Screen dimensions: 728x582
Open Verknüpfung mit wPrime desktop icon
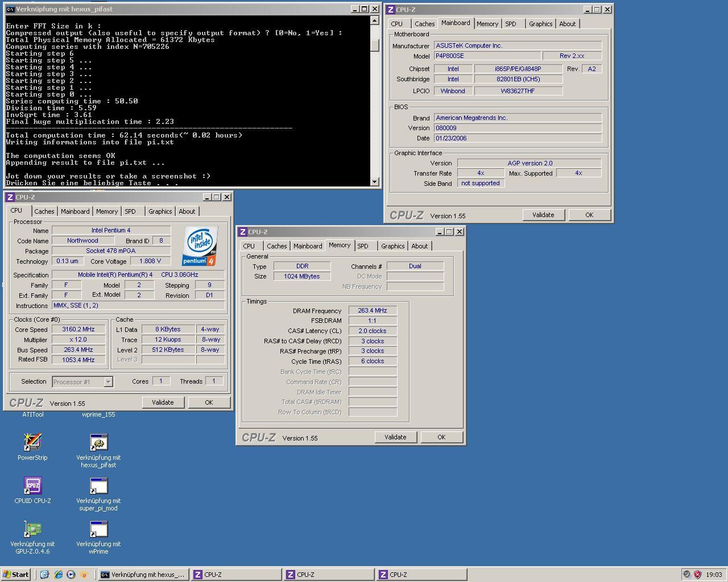tap(98, 537)
